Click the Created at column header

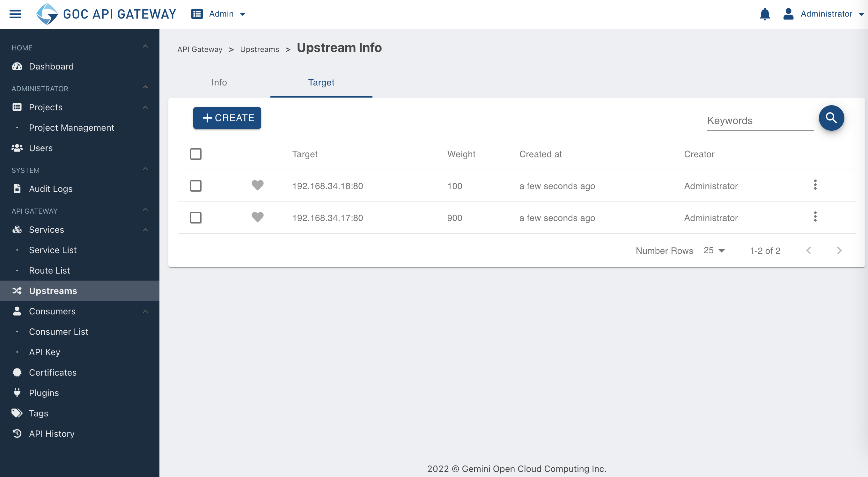click(541, 154)
